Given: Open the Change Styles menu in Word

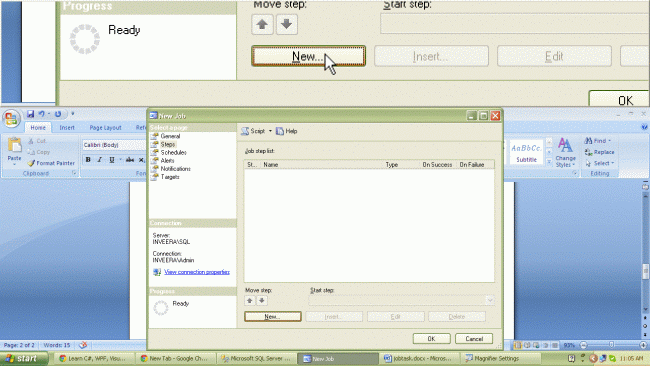Looking at the screenshot, I should [565, 153].
